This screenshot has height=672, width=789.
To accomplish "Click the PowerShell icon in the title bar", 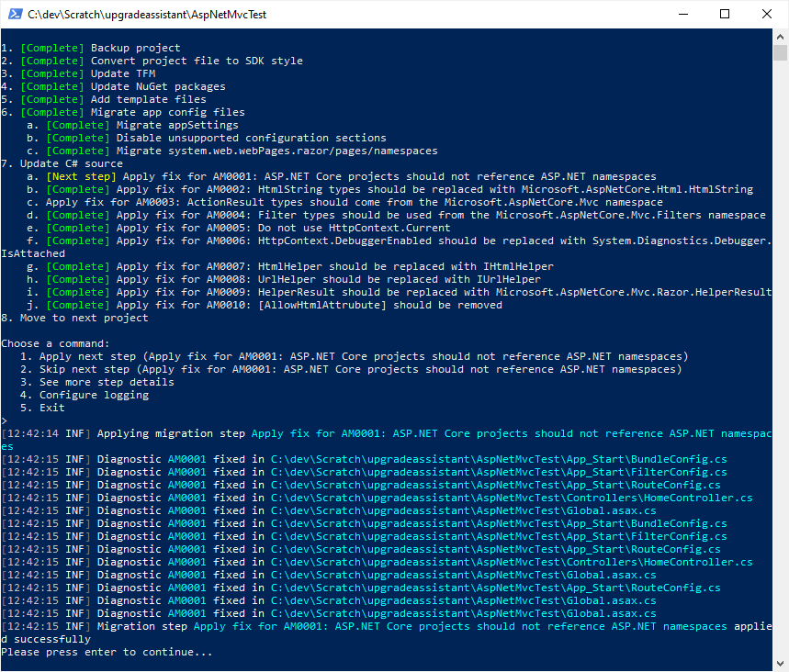I will tap(14, 14).
